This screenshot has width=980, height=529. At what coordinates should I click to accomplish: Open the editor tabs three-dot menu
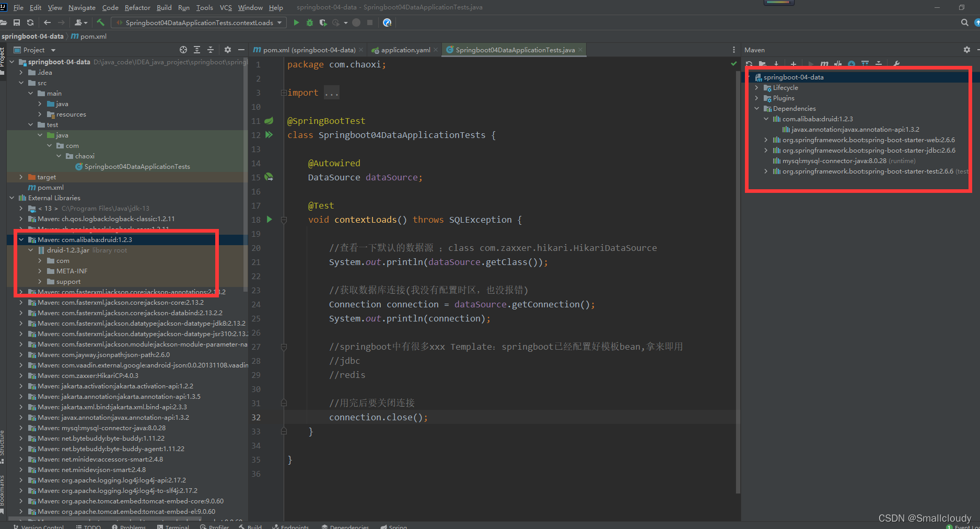[x=733, y=50]
